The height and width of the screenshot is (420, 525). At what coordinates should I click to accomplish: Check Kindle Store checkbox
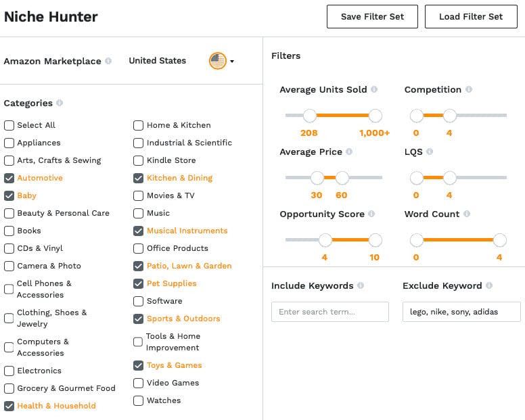[138, 160]
